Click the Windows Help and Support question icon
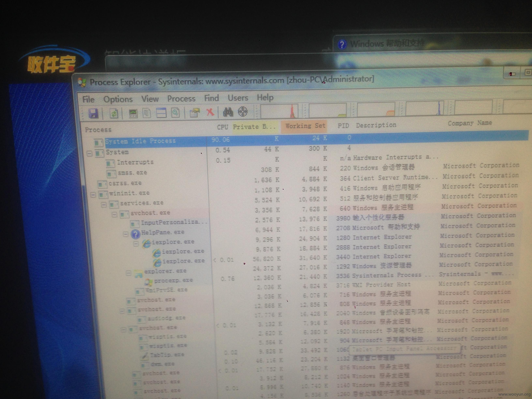 (342, 44)
